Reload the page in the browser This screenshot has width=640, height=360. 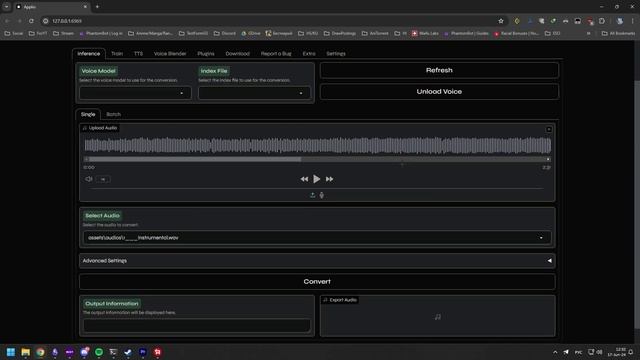pyautogui.click(x=31, y=21)
